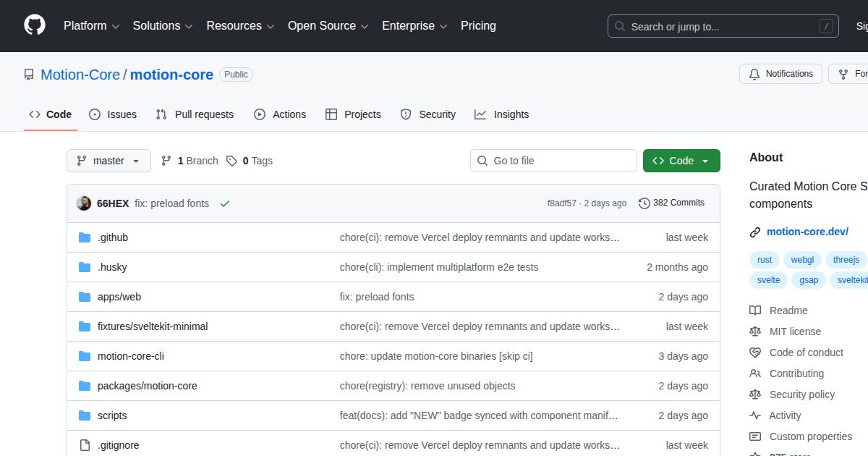
Task: Open the Pricing menu item
Action: pos(477,26)
